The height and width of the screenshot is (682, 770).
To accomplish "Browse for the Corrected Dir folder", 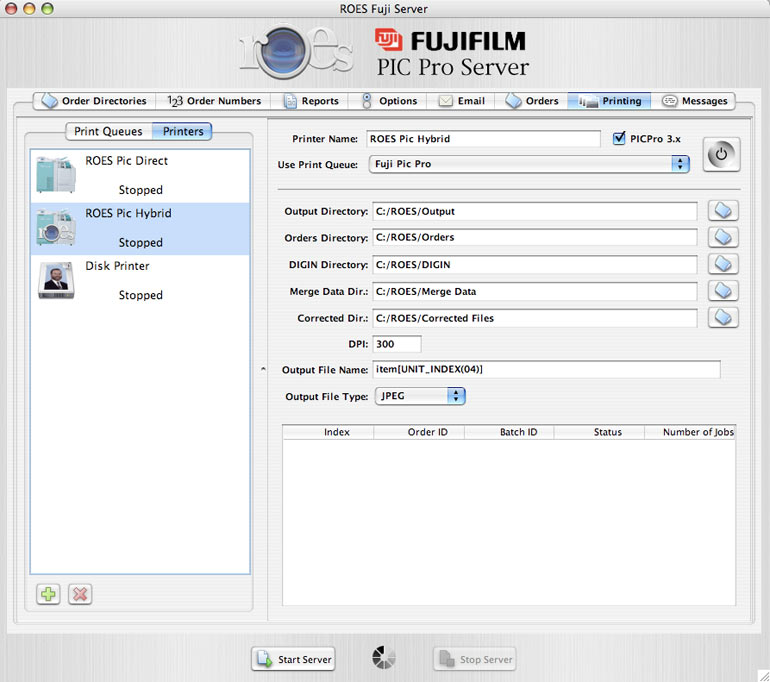I will tap(723, 318).
